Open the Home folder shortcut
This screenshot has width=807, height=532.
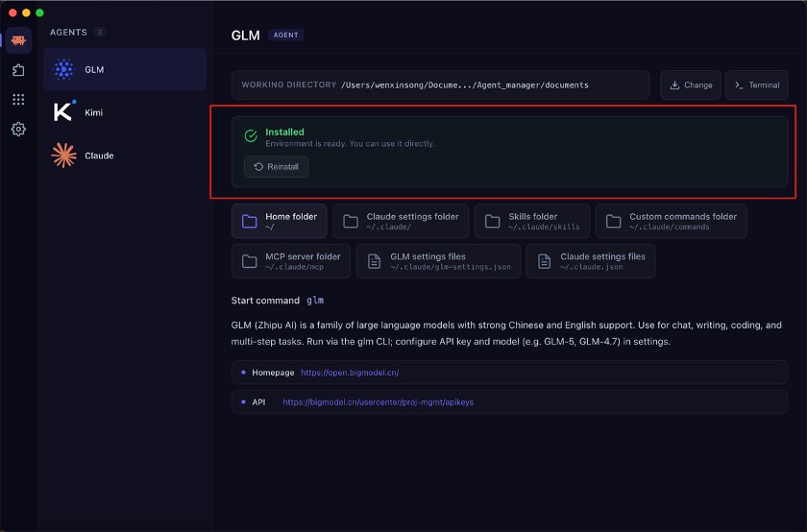(x=280, y=221)
